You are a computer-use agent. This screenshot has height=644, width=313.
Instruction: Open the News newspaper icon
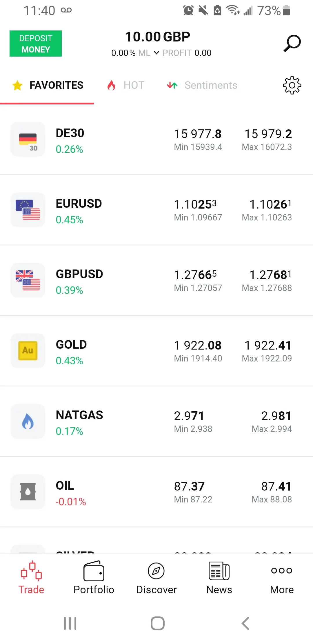[x=219, y=571]
